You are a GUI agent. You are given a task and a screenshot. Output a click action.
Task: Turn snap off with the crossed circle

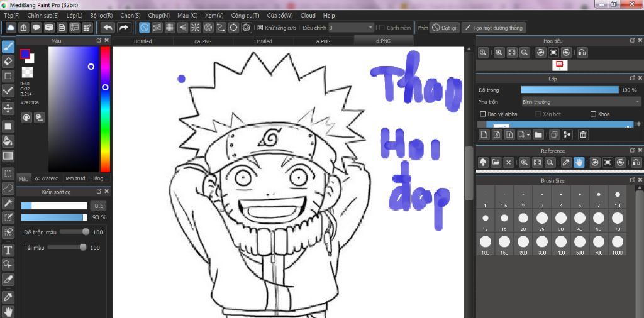144,28
